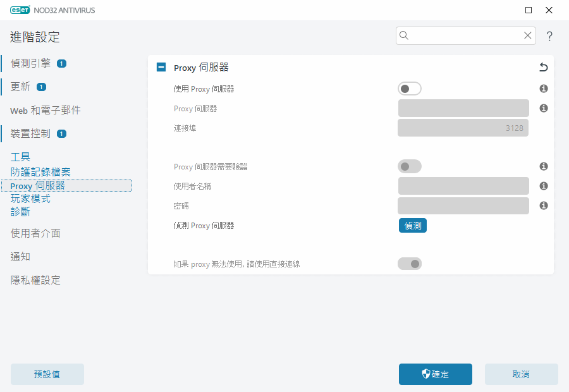569x392 pixels.
Task: Select 通知 in the sidebar
Action: 20,256
